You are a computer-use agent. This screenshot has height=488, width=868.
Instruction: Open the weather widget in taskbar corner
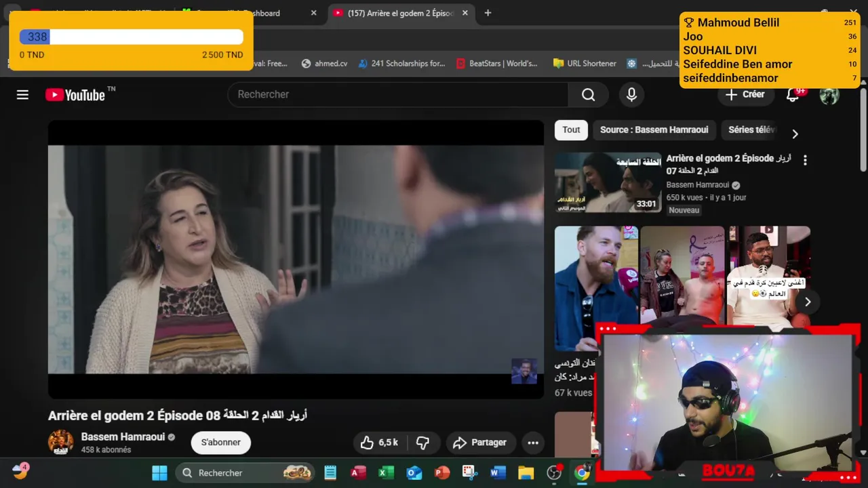(20, 471)
